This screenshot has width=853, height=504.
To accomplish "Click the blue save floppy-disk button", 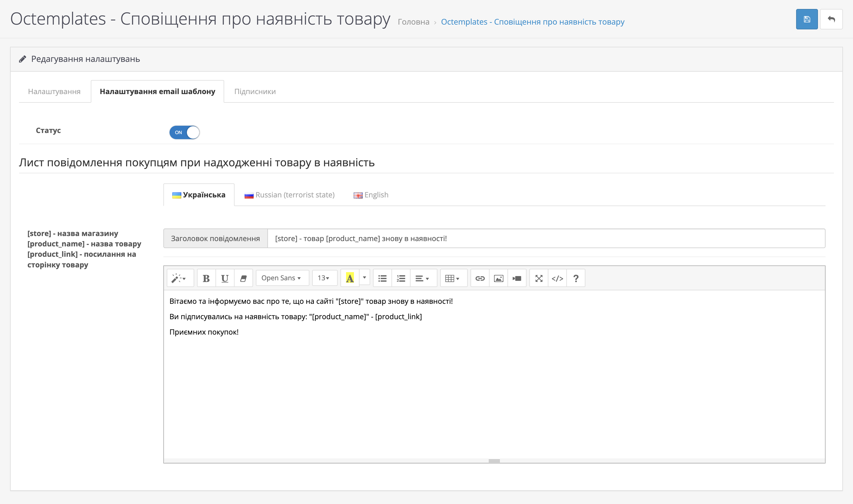I will click(x=806, y=19).
